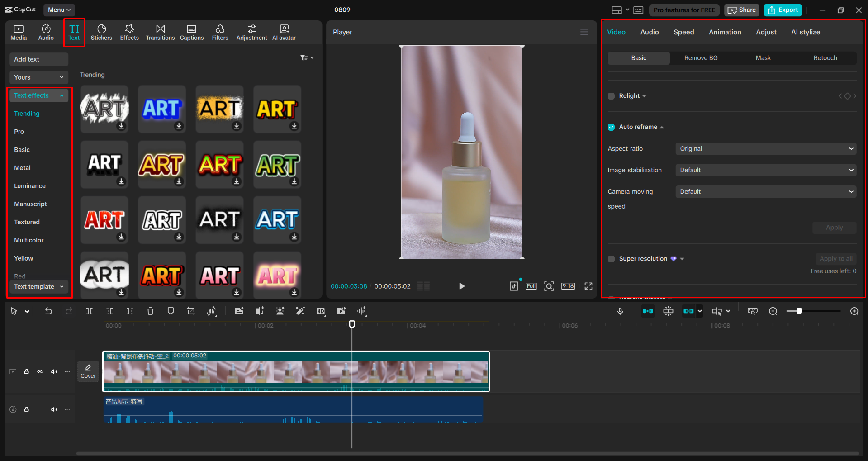Click the Export button
Image resolution: width=868 pixels, height=461 pixels.
pyautogui.click(x=782, y=10)
